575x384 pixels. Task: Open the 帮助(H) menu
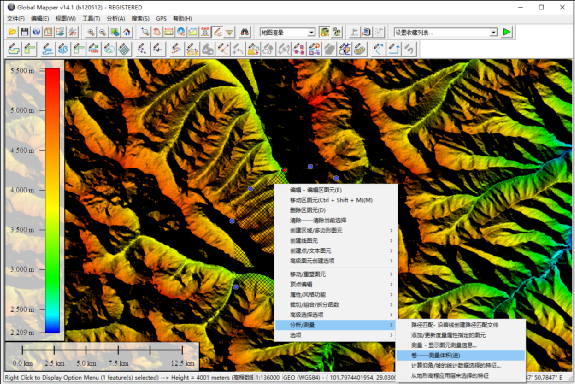coord(182,18)
